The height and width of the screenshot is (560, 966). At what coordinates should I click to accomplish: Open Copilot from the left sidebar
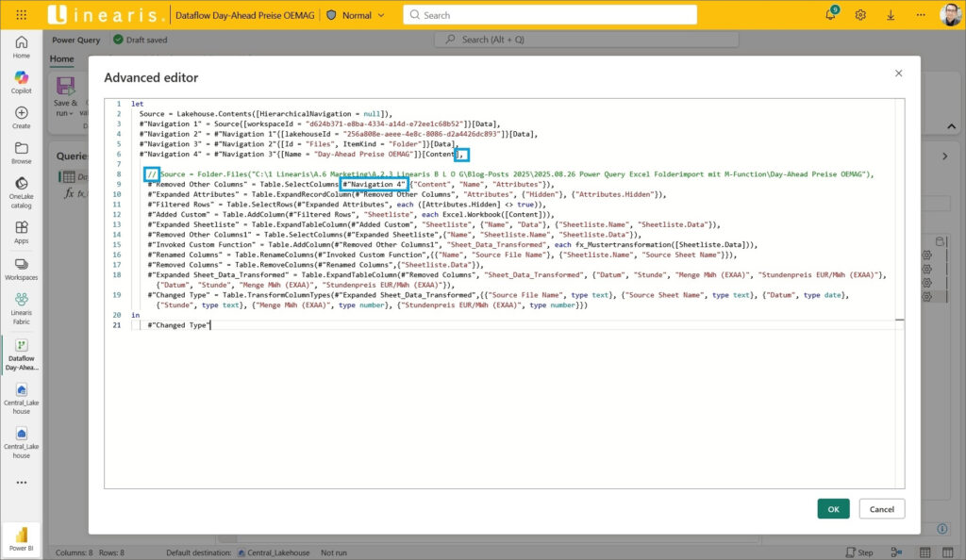pos(21,81)
